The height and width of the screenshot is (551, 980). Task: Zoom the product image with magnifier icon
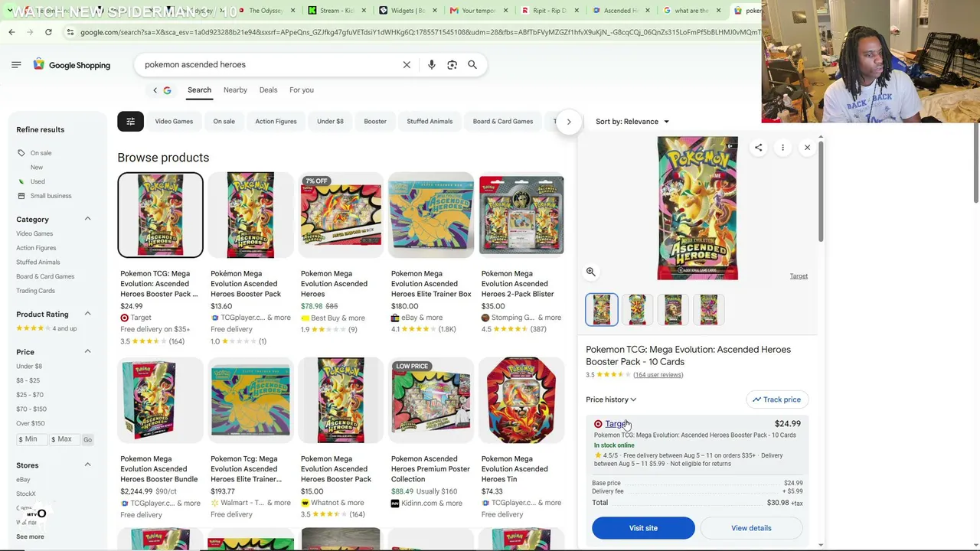[x=590, y=272]
